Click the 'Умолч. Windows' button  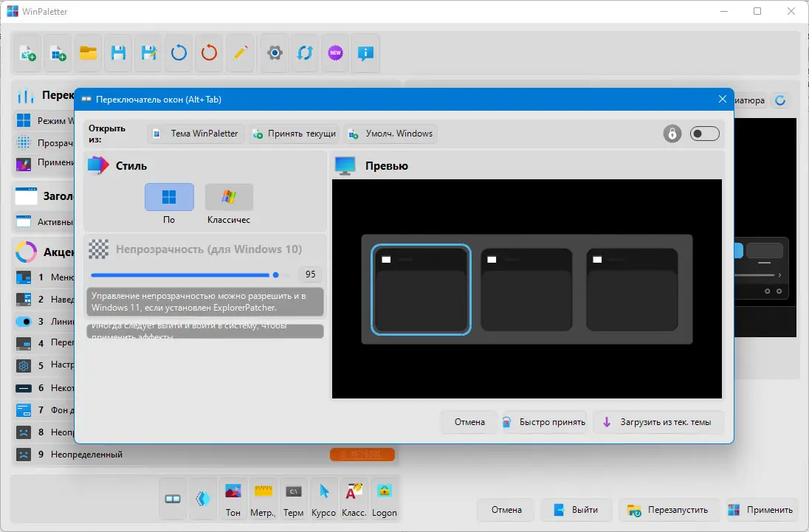click(390, 134)
